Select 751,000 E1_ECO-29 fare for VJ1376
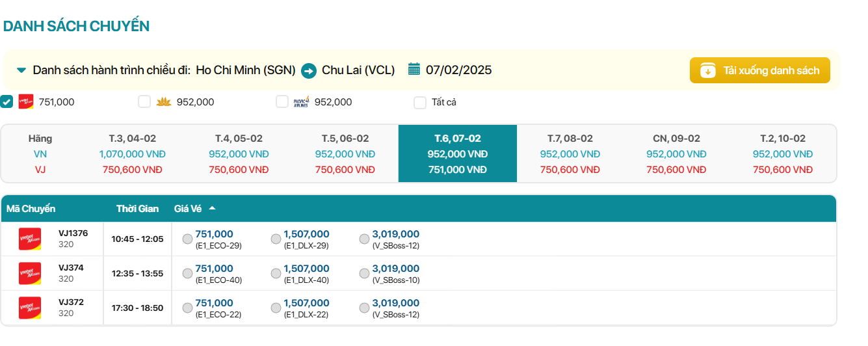Image resolution: width=868 pixels, height=346 pixels. coord(188,239)
